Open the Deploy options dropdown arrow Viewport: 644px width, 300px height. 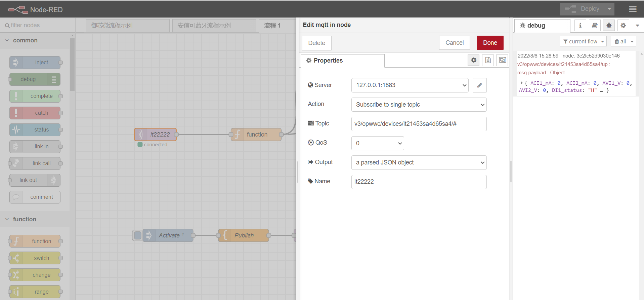(x=609, y=9)
